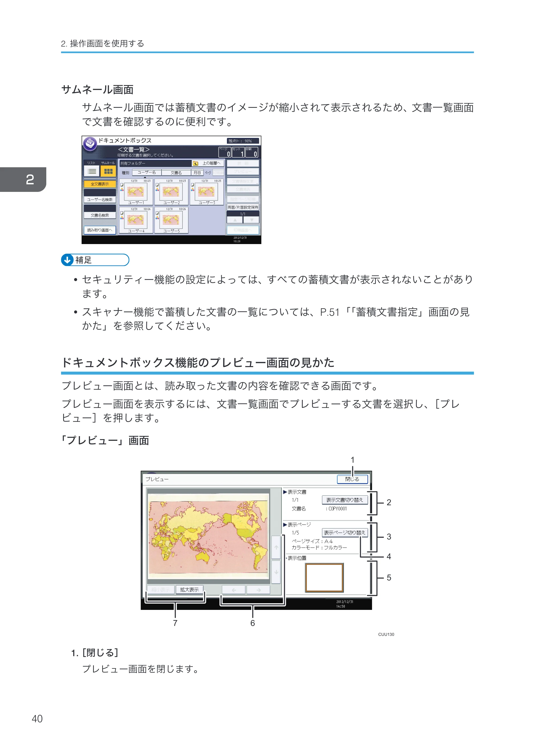The image size is (535, 756).
Task: Sort documents by 月日 column
Action: tap(197, 172)
